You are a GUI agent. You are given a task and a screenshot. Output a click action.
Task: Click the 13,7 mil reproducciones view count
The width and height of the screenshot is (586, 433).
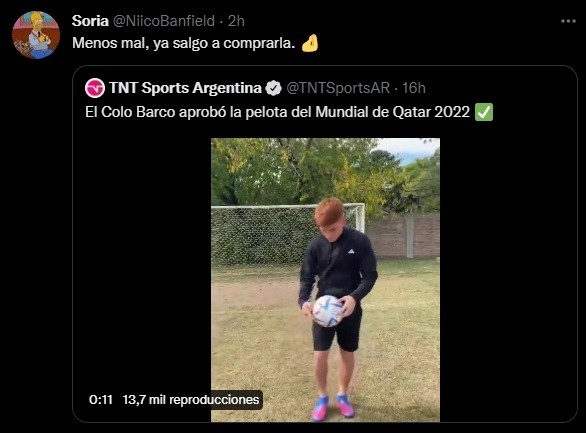191,400
